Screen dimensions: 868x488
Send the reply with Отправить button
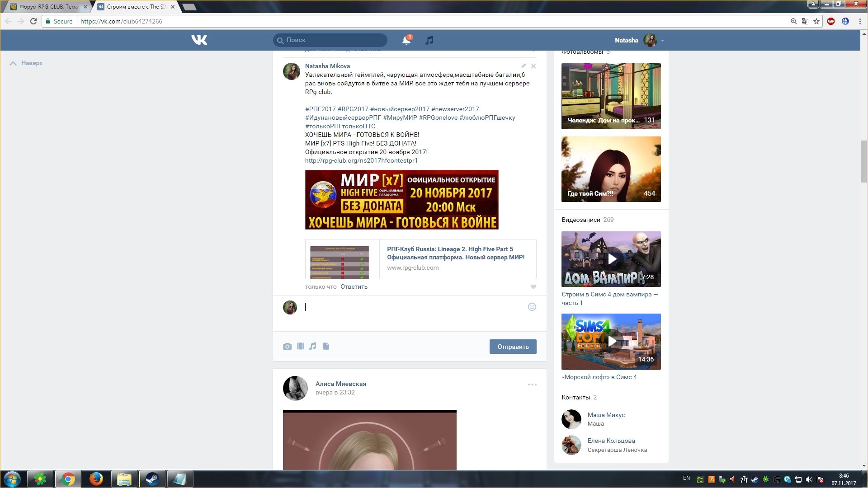click(513, 347)
